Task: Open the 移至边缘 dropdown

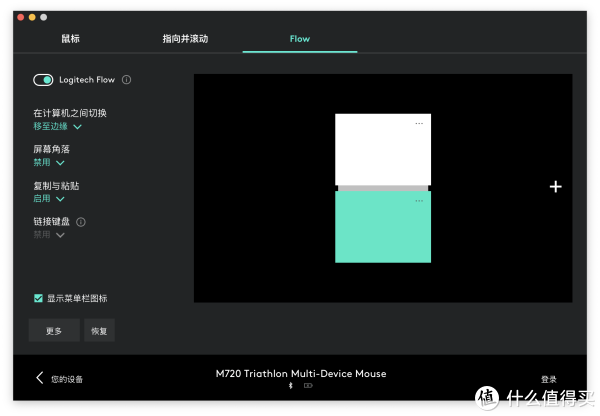Action: (57, 126)
